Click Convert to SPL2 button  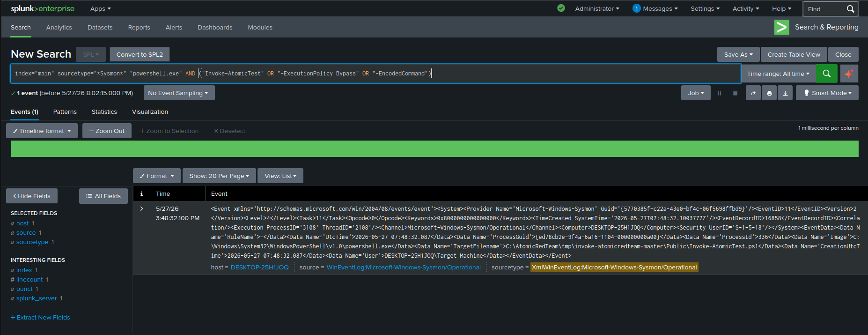140,54
